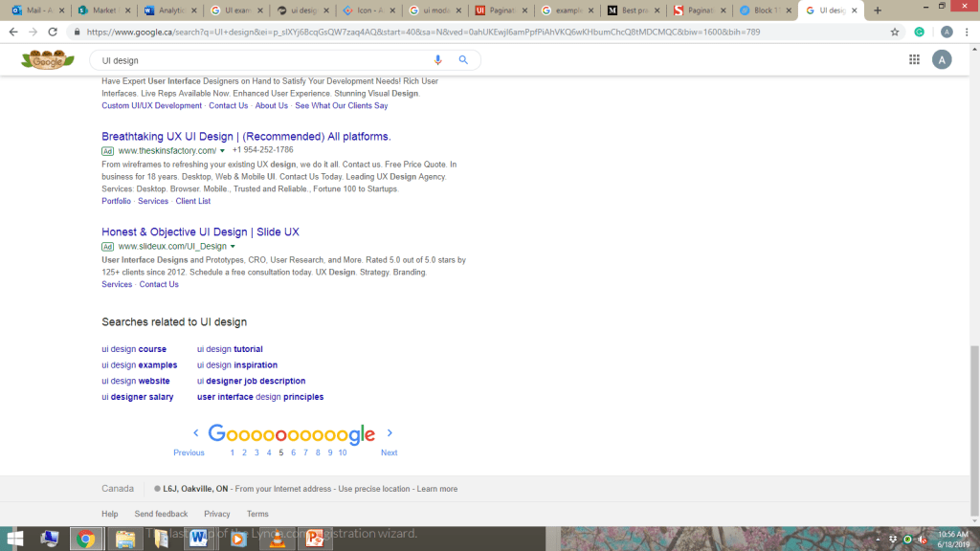Click the browser back arrow
Screen dimensions: 980x551
[13, 32]
